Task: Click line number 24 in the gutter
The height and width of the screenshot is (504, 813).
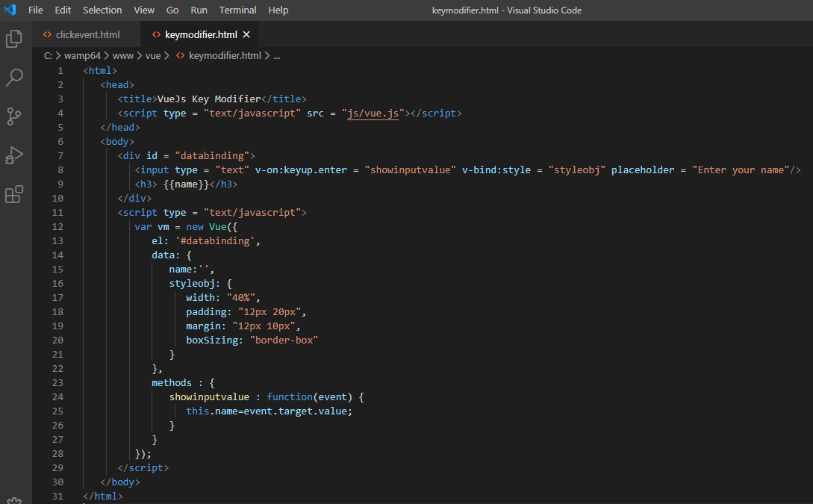Action: click(57, 396)
